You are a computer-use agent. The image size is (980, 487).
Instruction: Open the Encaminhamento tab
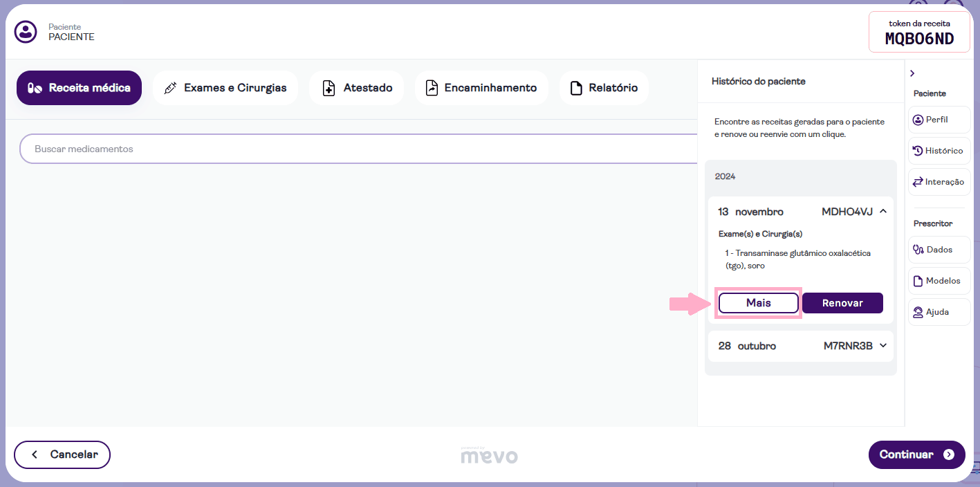(x=481, y=88)
